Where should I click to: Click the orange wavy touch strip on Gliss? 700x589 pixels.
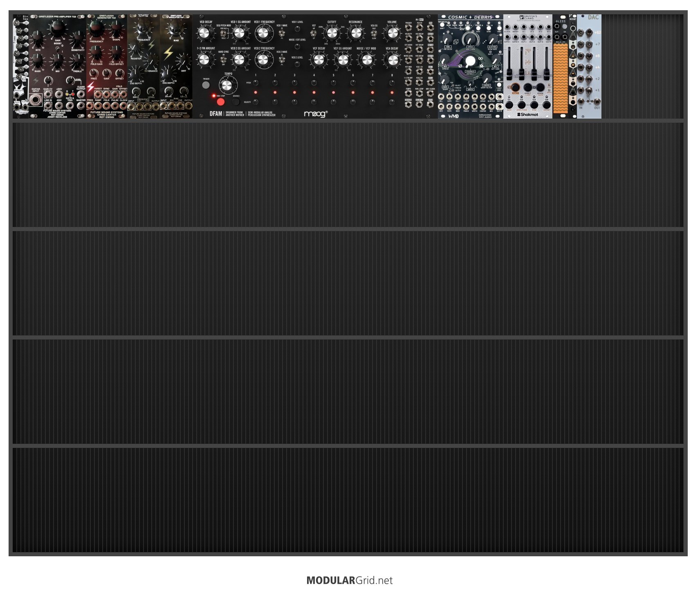pos(561,78)
